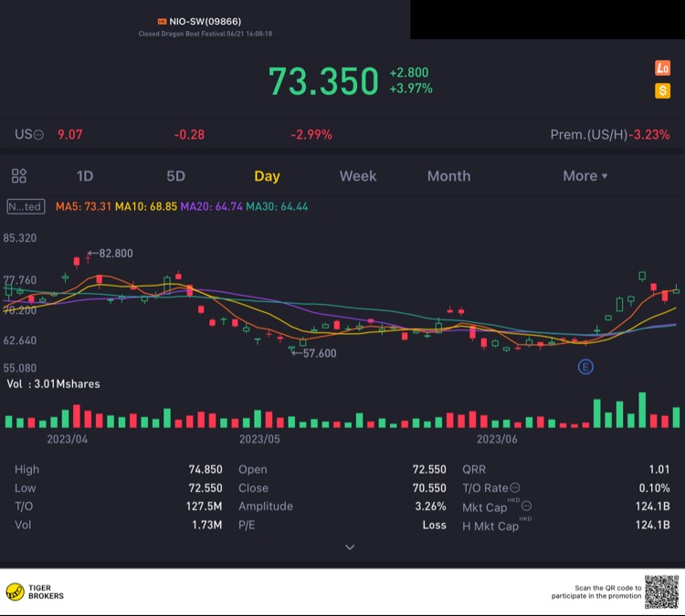This screenshot has width=685, height=616.
Task: Click the Amplitude value 3.26%
Action: tap(430, 506)
